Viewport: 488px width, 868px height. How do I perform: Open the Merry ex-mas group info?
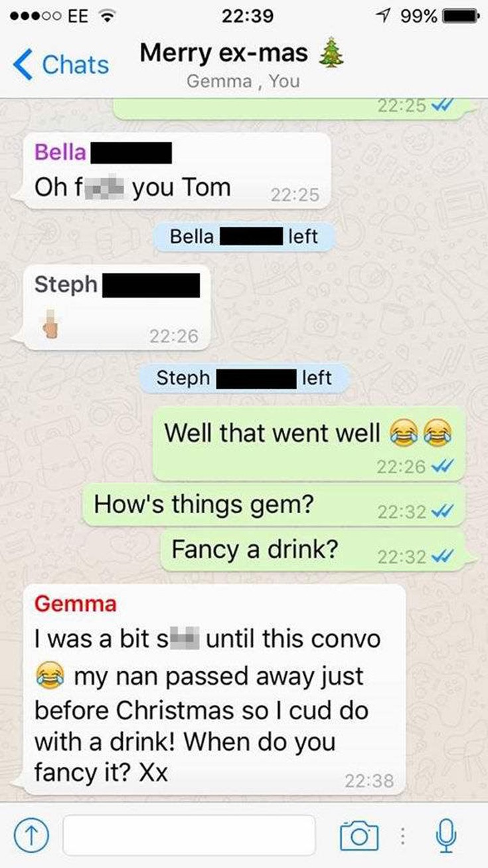click(242, 64)
